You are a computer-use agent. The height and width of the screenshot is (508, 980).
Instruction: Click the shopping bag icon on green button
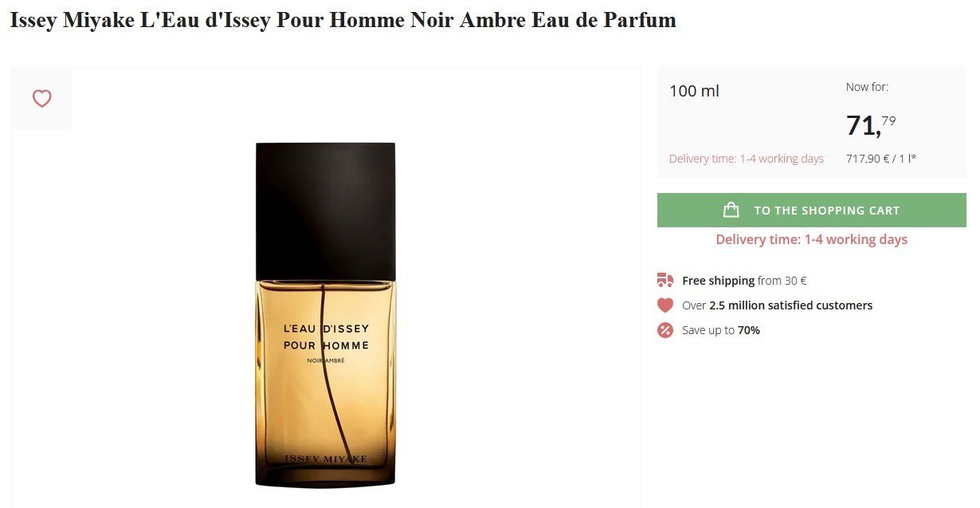point(731,210)
